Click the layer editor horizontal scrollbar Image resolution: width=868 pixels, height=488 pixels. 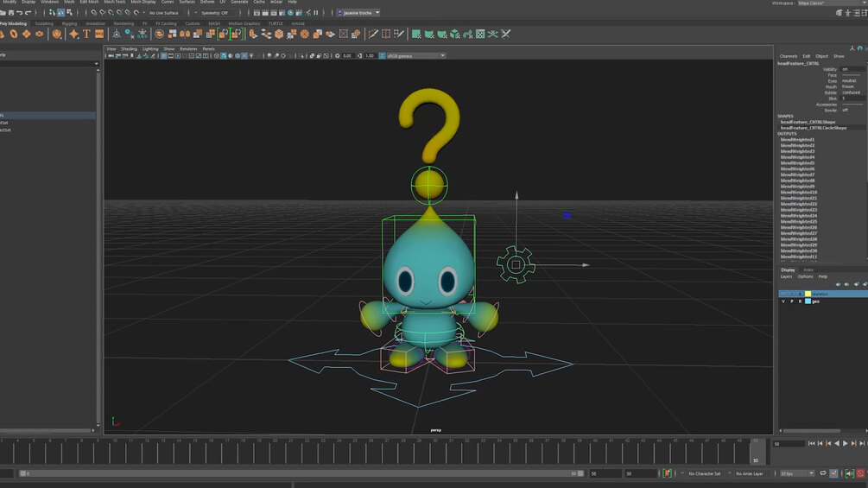tap(812, 430)
